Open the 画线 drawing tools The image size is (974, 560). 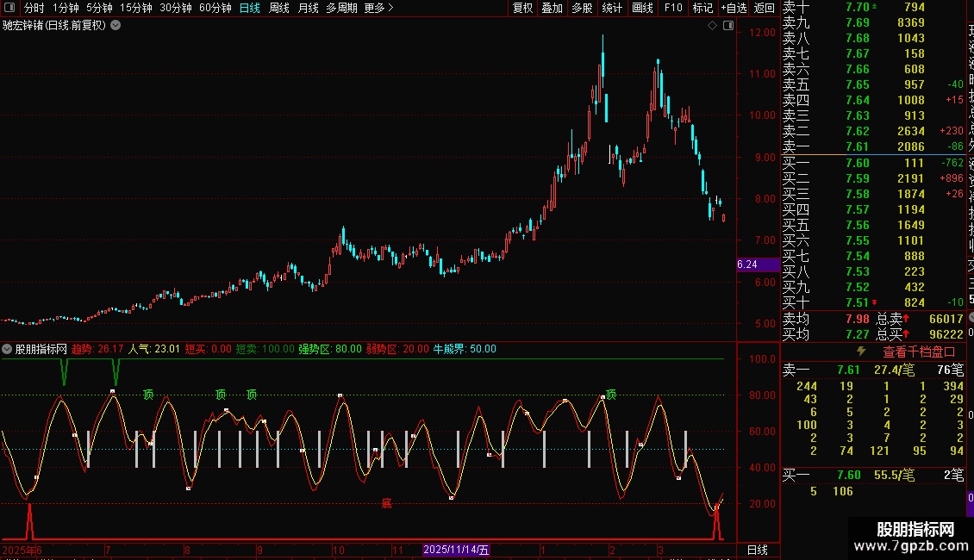[642, 8]
